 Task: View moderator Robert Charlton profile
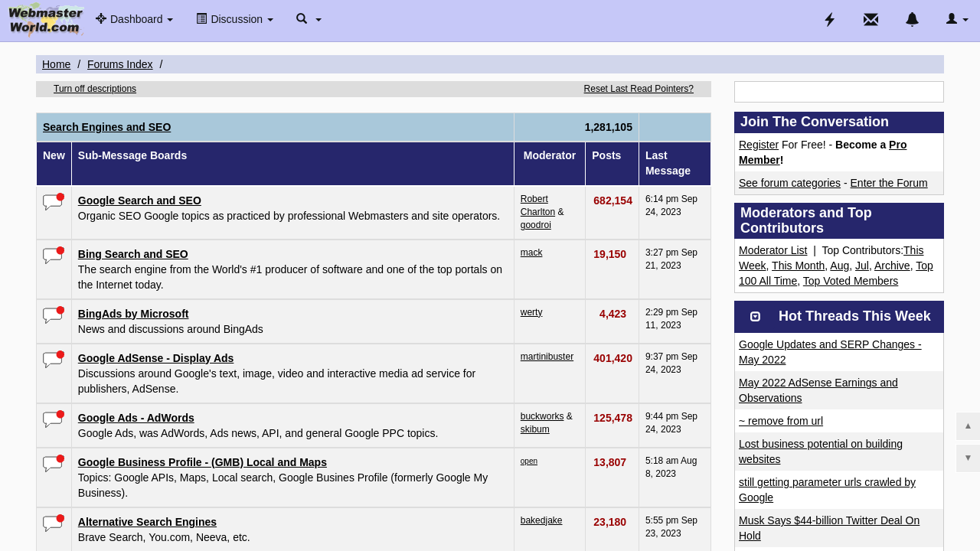tap(537, 205)
